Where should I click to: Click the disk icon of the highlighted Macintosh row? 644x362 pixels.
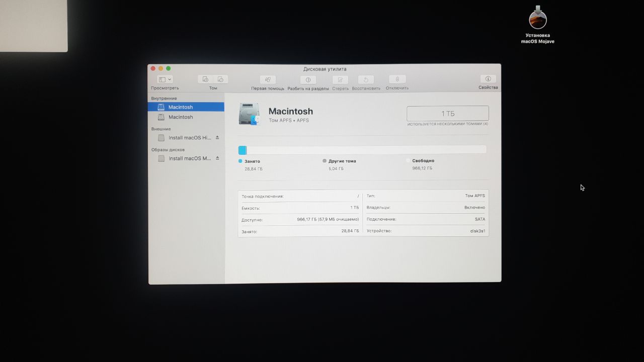pyautogui.click(x=161, y=107)
